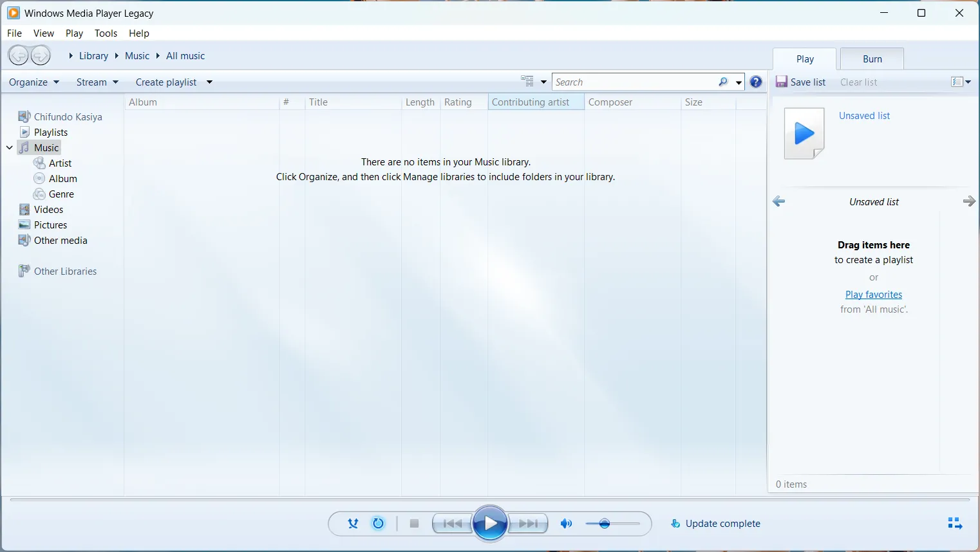Switch to the Burn tab
This screenshot has width=980, height=552.
coord(872,59)
